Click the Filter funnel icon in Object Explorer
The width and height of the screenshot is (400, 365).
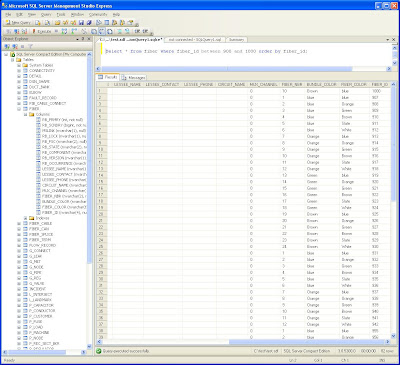click(30, 46)
